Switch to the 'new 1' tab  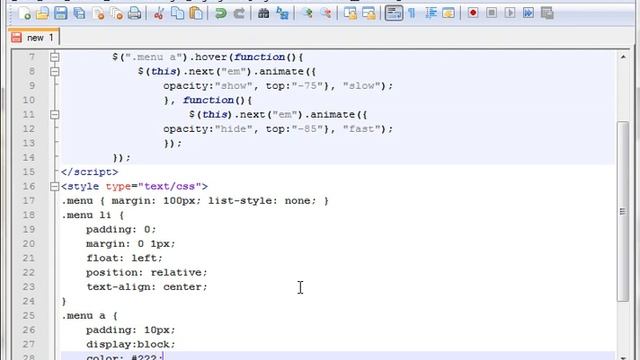[x=34, y=38]
